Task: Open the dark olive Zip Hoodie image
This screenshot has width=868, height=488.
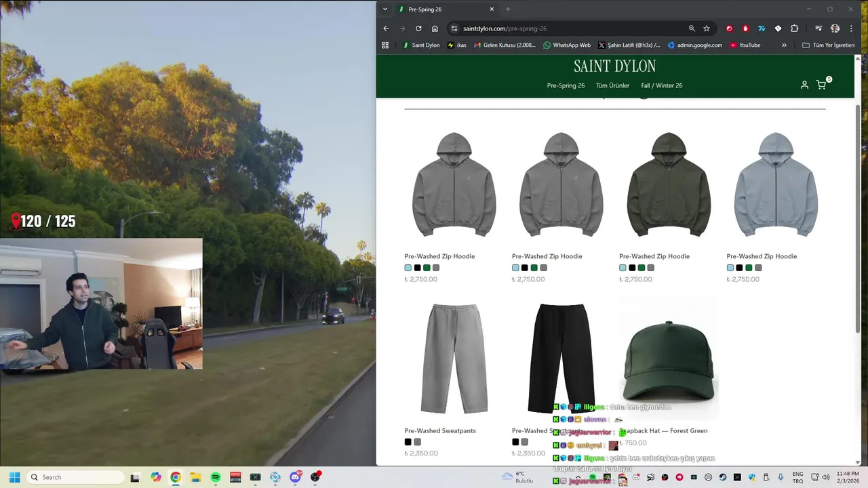Action: click(669, 184)
